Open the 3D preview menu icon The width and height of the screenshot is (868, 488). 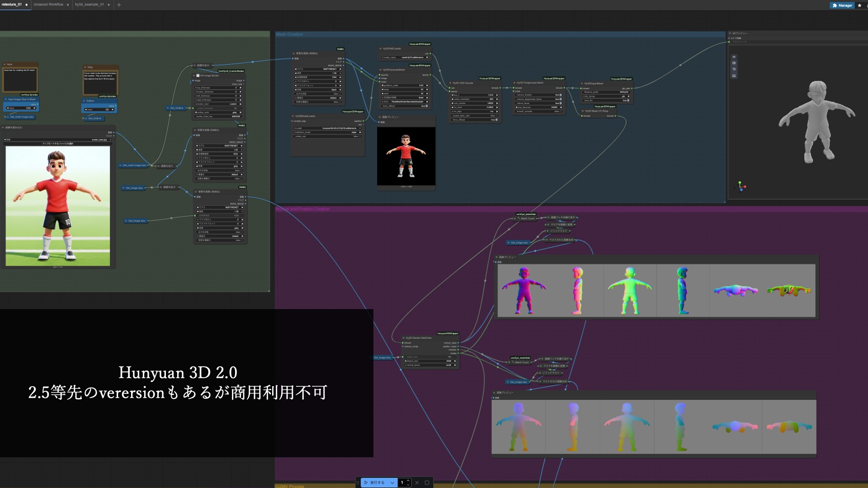coord(734,57)
